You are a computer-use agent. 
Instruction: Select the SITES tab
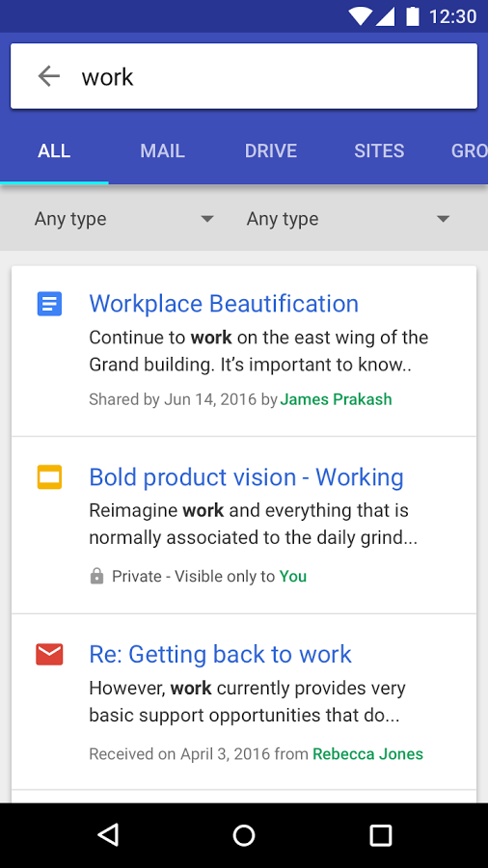[379, 150]
